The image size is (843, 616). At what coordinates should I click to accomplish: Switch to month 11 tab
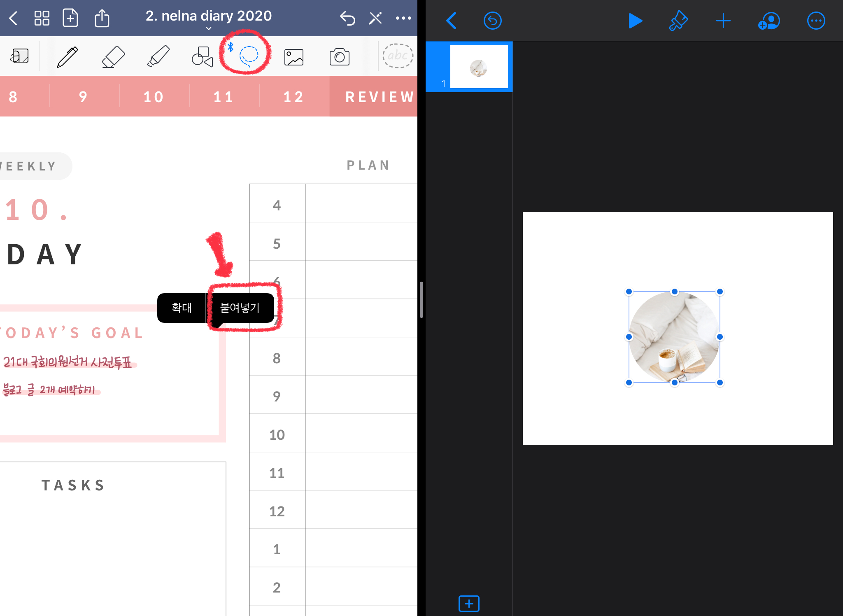click(x=224, y=97)
